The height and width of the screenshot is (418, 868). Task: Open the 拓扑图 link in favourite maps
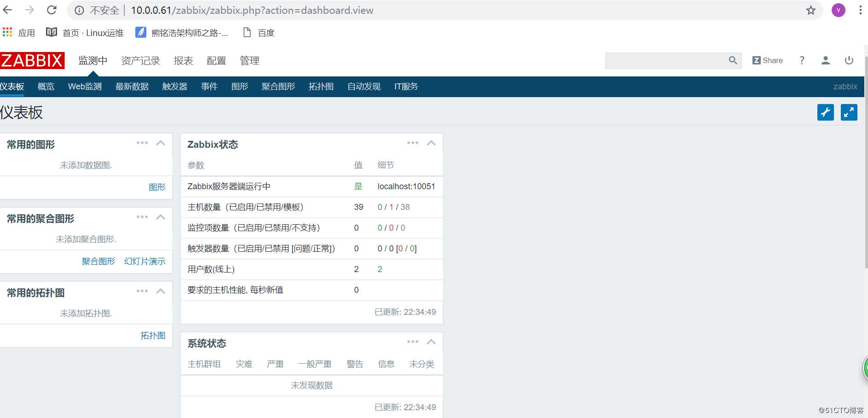[153, 336]
